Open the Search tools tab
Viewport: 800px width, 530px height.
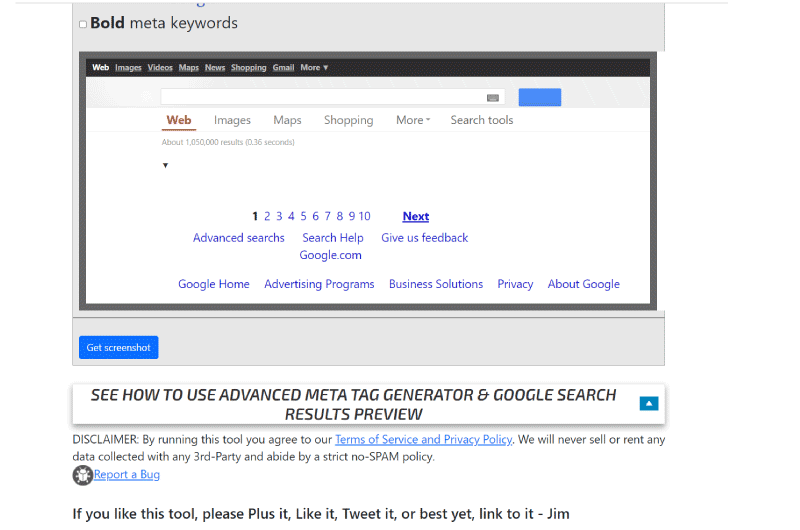tap(482, 120)
